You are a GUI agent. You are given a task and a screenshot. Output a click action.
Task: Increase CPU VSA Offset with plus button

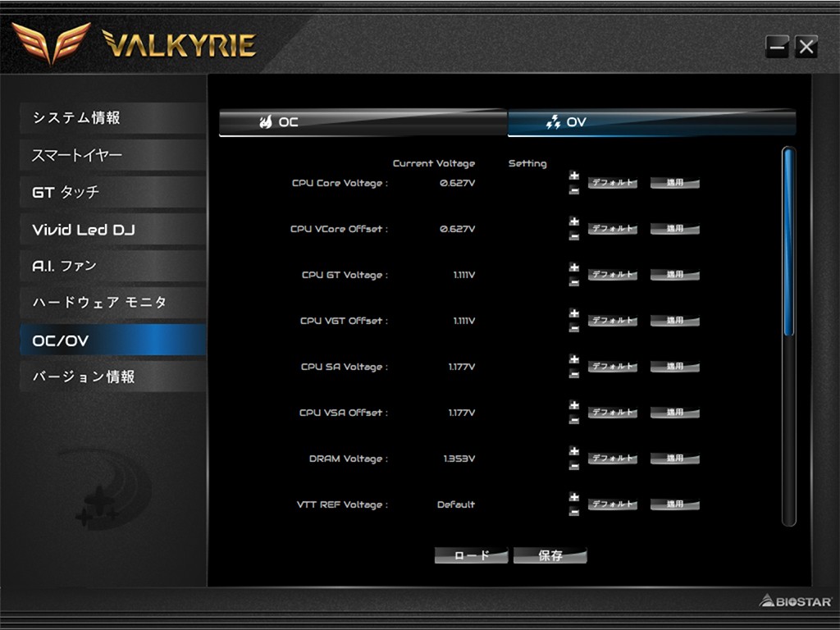[573, 405]
